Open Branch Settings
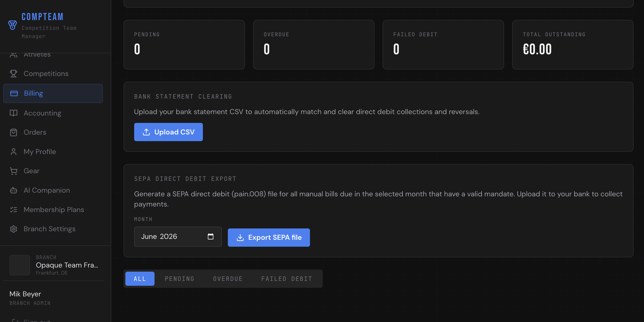The height and width of the screenshot is (322, 644). tap(53, 229)
